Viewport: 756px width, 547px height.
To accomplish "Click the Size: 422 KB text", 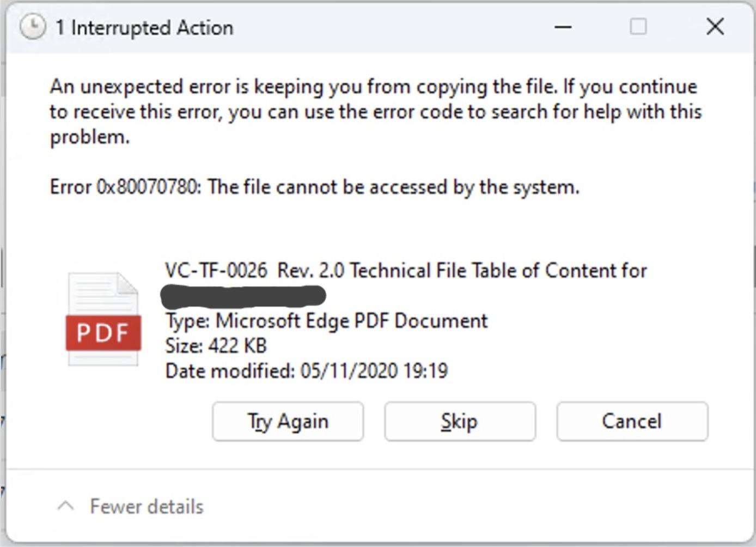I will (216, 346).
